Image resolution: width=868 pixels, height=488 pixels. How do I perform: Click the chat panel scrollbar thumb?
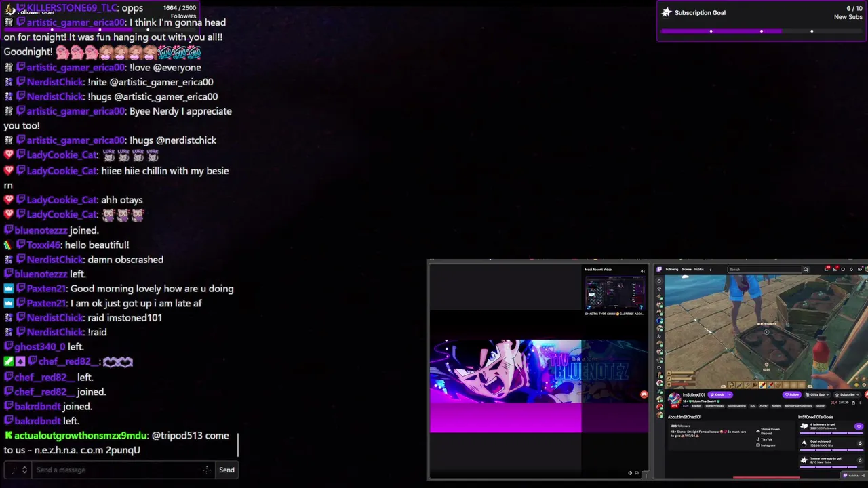pyautogui.click(x=238, y=445)
